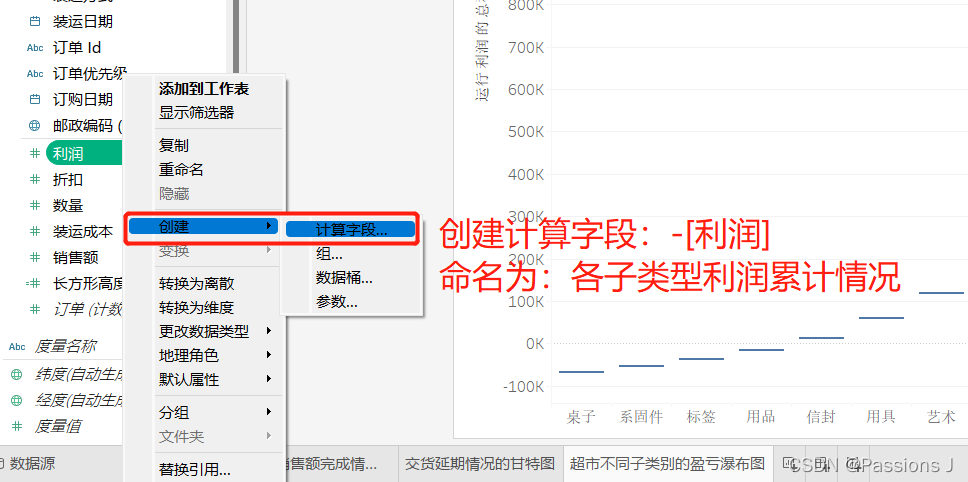Select the 数量 field in the data pane
This screenshot has width=968, height=482.
(68, 206)
